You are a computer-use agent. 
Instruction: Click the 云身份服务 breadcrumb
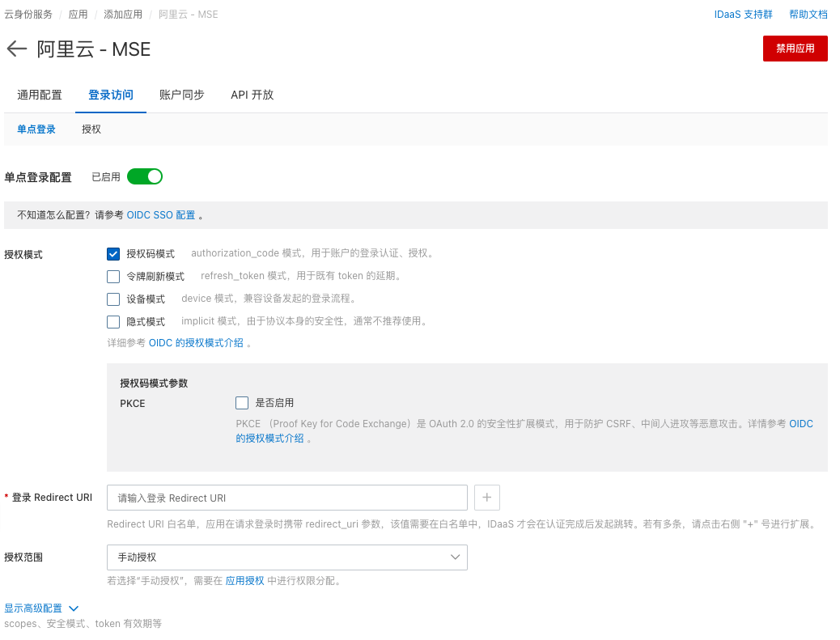coord(28,15)
